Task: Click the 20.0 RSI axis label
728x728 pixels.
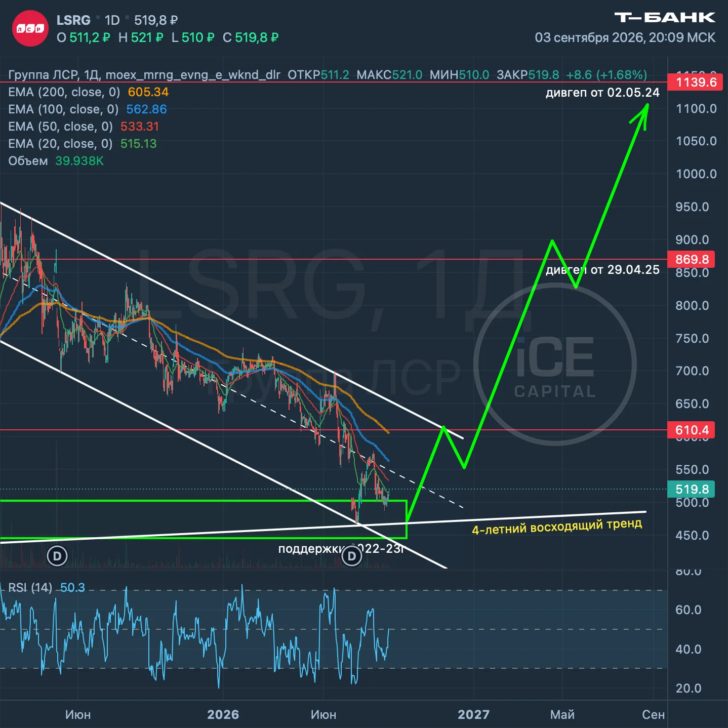Action: coord(689,689)
